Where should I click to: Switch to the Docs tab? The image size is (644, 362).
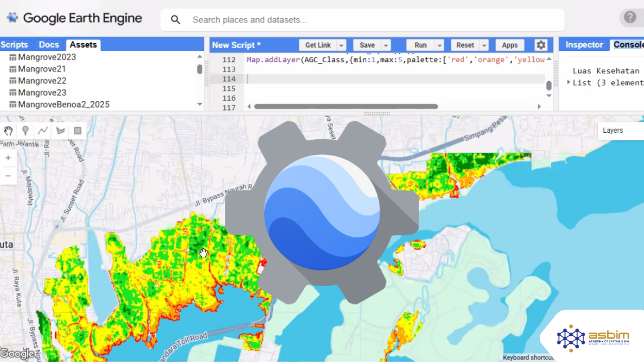pos(49,45)
